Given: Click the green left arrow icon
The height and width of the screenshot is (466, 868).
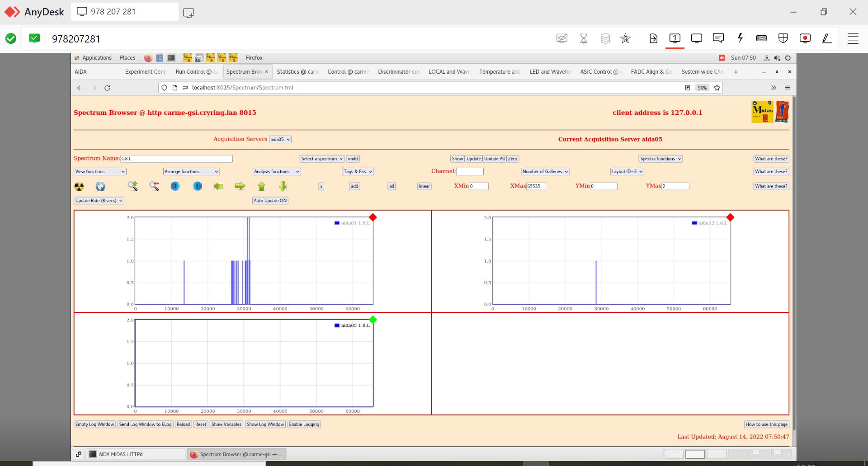Looking at the screenshot, I should click(218, 186).
